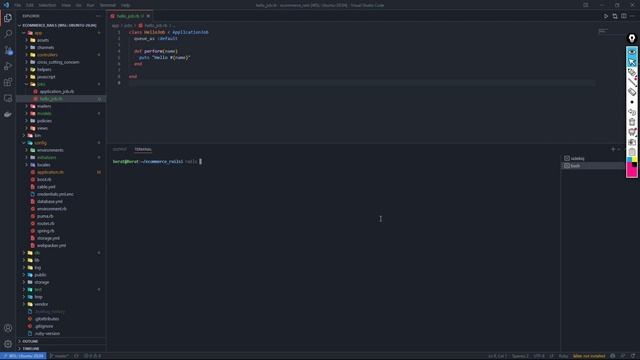Click the undo arrow in annotation toolbar

click(x=632, y=112)
